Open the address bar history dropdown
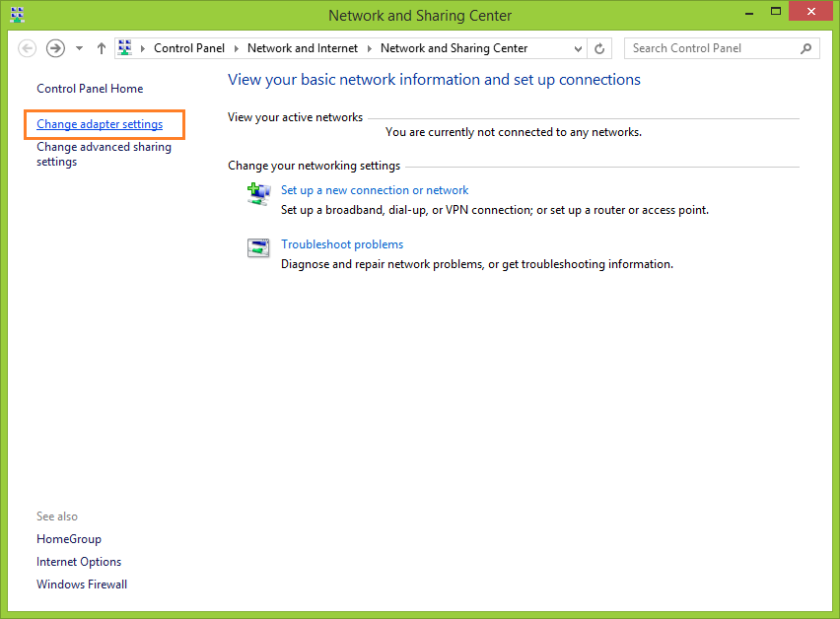 [578, 48]
